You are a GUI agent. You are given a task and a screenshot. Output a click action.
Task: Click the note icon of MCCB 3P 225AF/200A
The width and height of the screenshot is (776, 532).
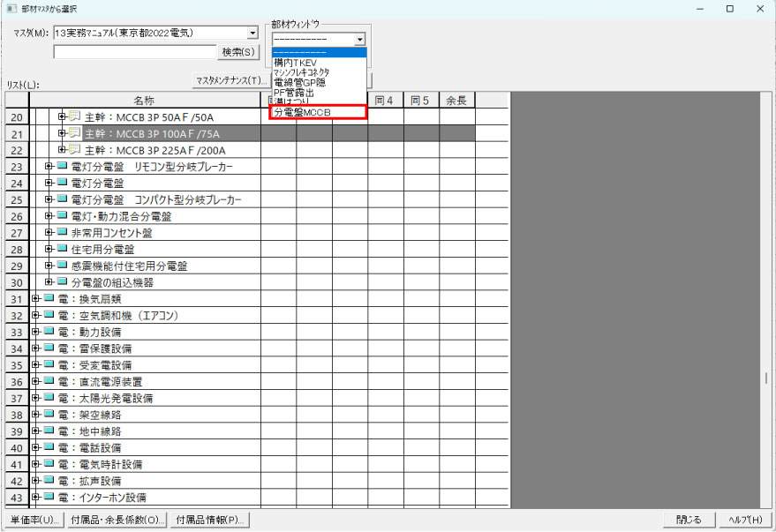74,149
